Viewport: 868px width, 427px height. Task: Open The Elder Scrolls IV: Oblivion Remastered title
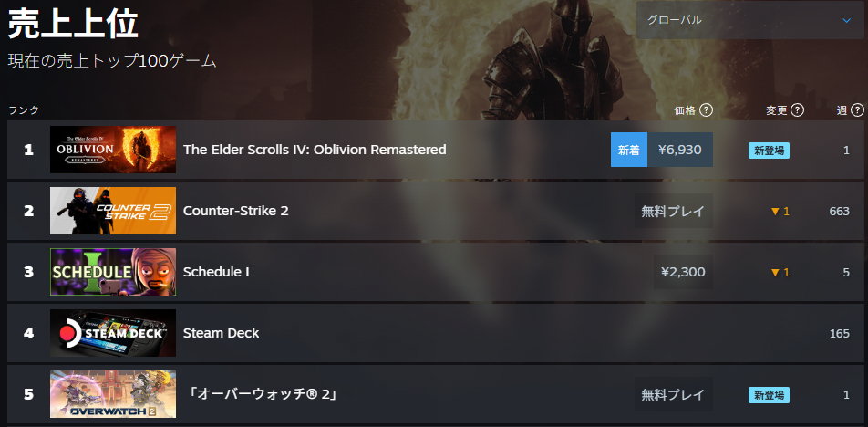tap(315, 150)
